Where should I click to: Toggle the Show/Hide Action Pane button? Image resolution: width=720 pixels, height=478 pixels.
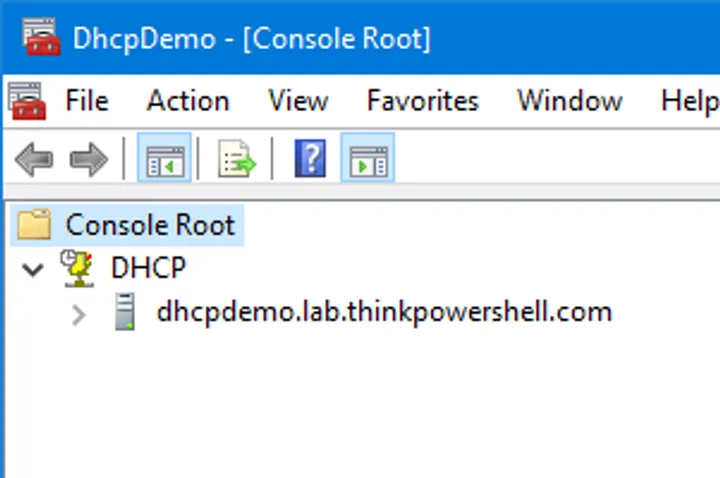368,160
